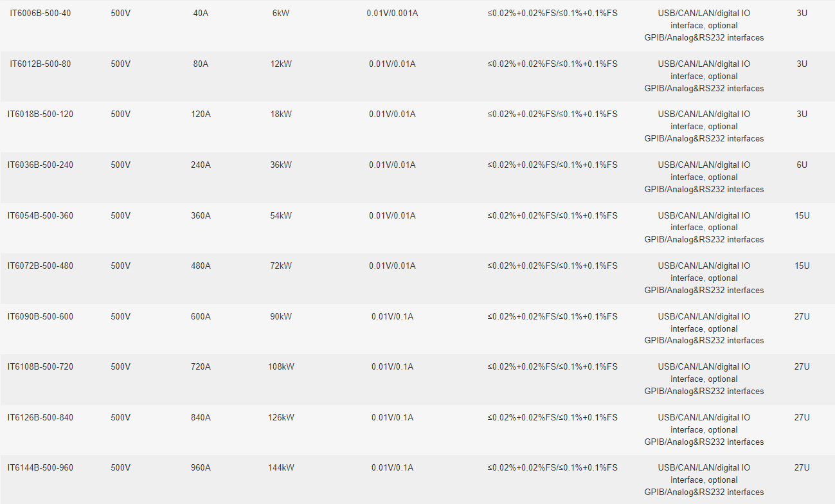
Task: Select the IT6006B-500-40 model name
Action: pyautogui.click(x=40, y=14)
